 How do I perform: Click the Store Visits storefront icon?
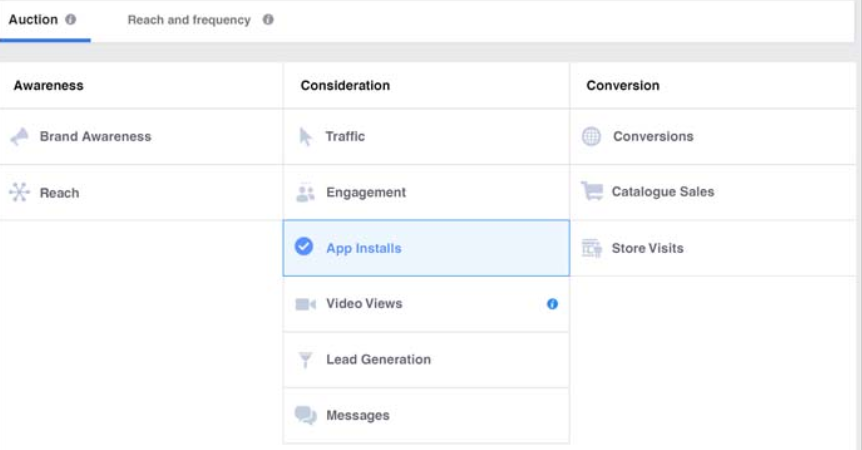[x=592, y=248]
